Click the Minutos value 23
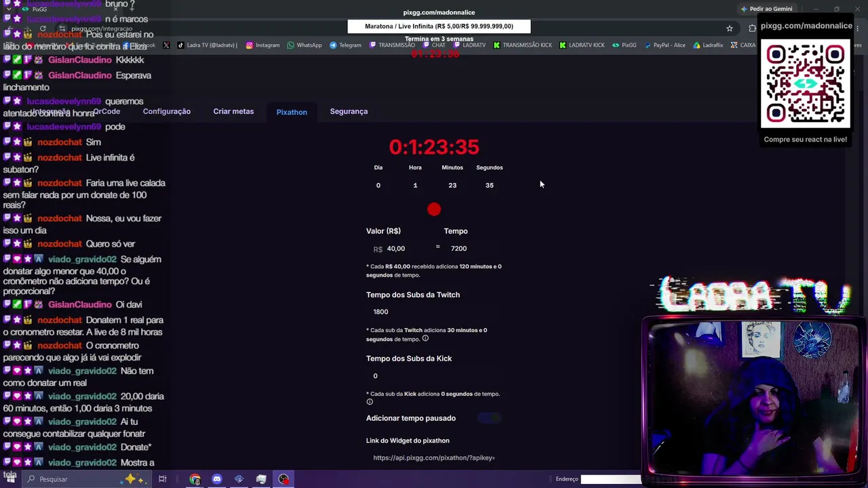 (x=452, y=185)
